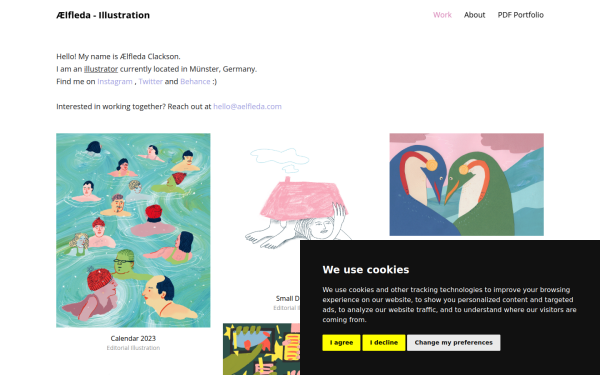Screen dimensions: 600x375
Task: Open the Behance link
Action: tap(195, 82)
